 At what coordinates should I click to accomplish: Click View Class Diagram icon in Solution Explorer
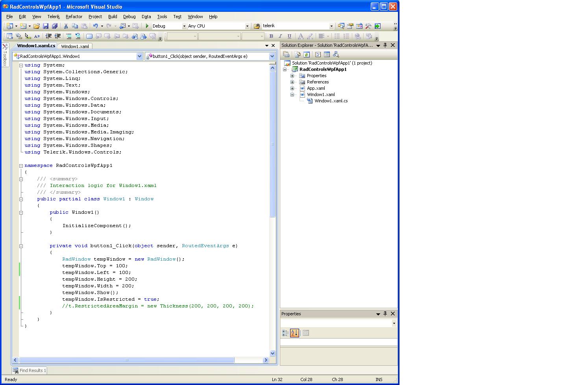point(336,54)
